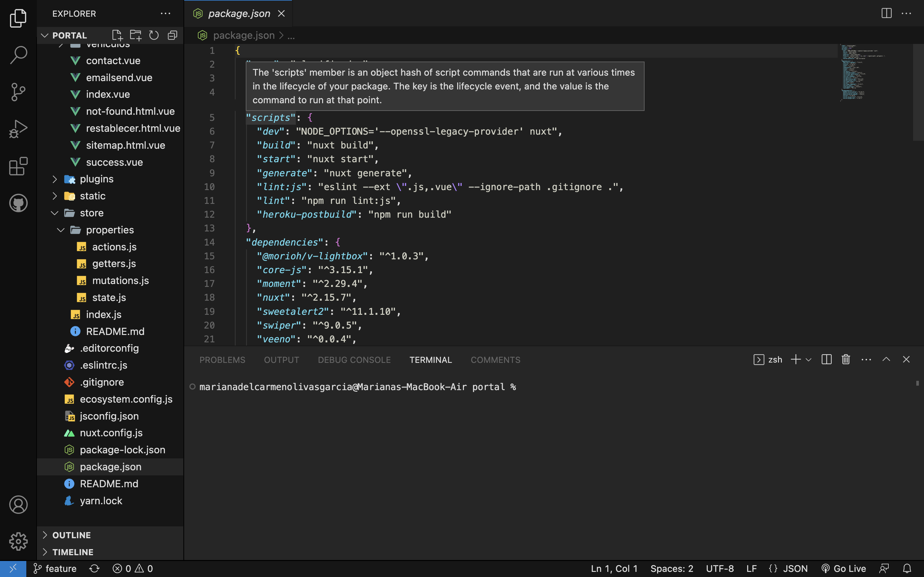The height and width of the screenshot is (577, 924).
Task: Switch to the PROBLEMS panel tab
Action: coord(222,360)
